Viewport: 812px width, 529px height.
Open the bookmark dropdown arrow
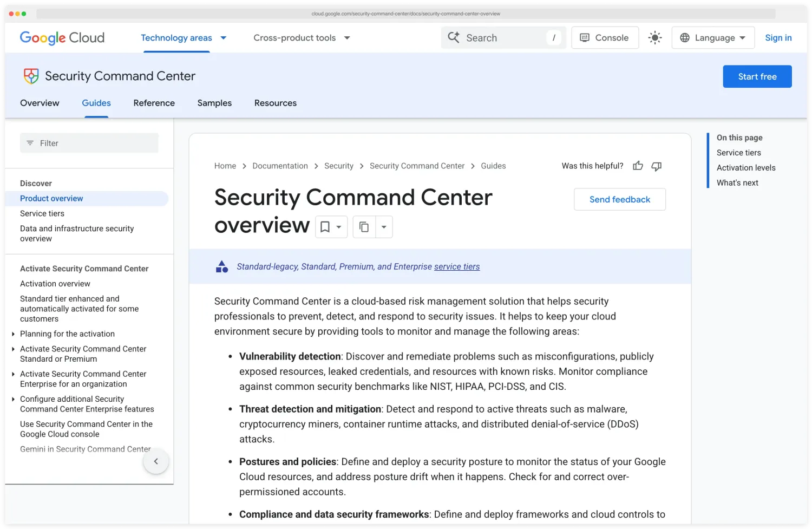click(339, 227)
